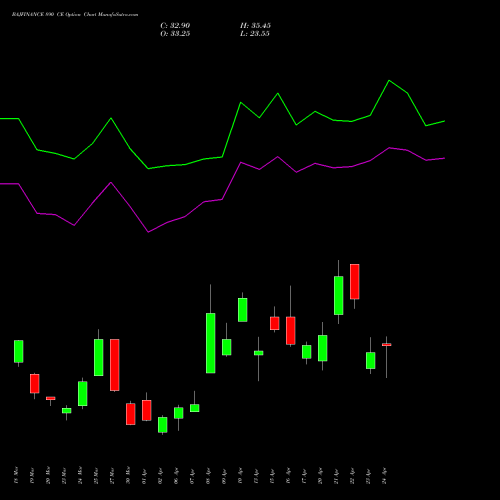Screen dimensions: 500x500
Task: Click the large red candlestick for 27 Mar
Action: [x=115, y=365]
